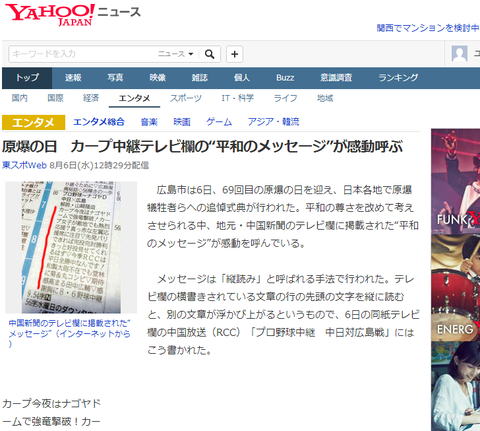Viewport: 480px width, 431px height.
Task: Open the トップ navigation tab
Action: tap(27, 78)
